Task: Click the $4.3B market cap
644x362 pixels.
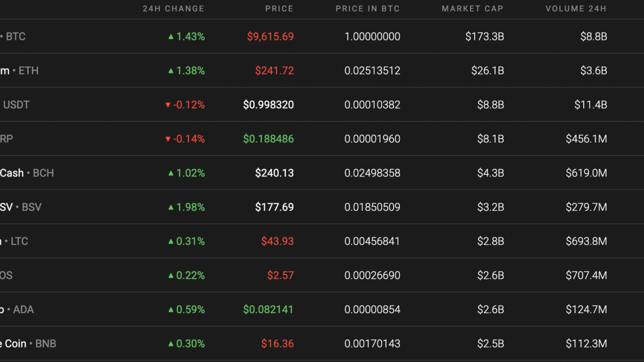Action: [x=491, y=173]
